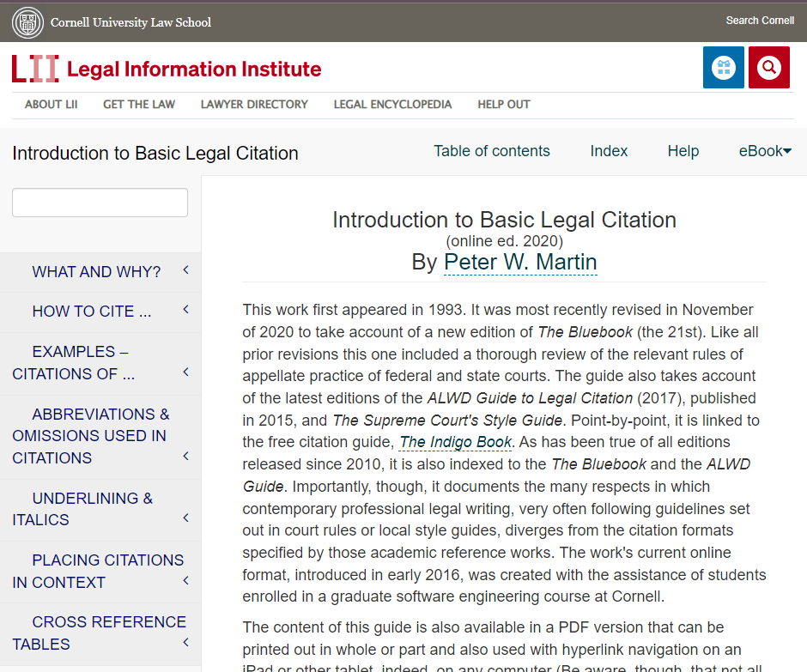
Task: Click inside the sidebar search box
Action: tap(100, 202)
